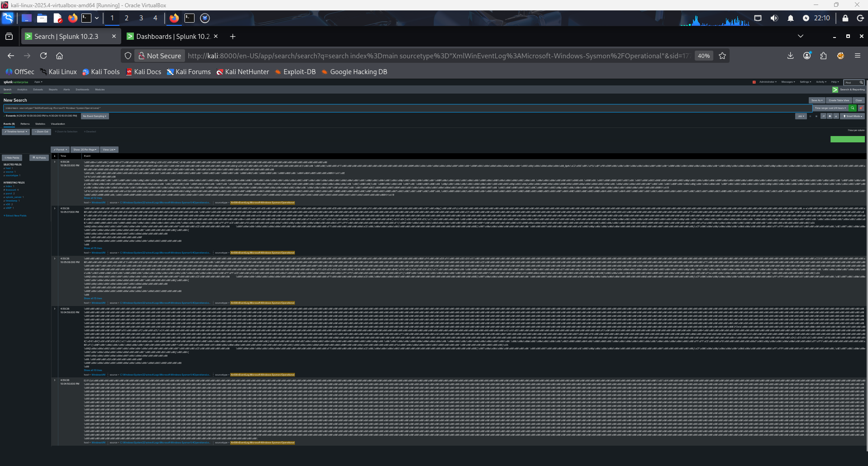This screenshot has width=868, height=466.
Task: Click the green timeline bar
Action: point(847,139)
